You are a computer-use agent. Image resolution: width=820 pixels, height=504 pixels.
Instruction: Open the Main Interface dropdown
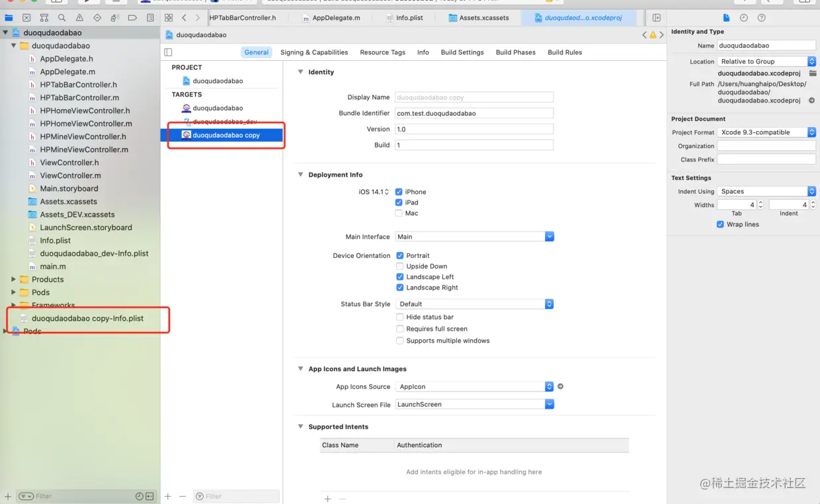point(475,236)
